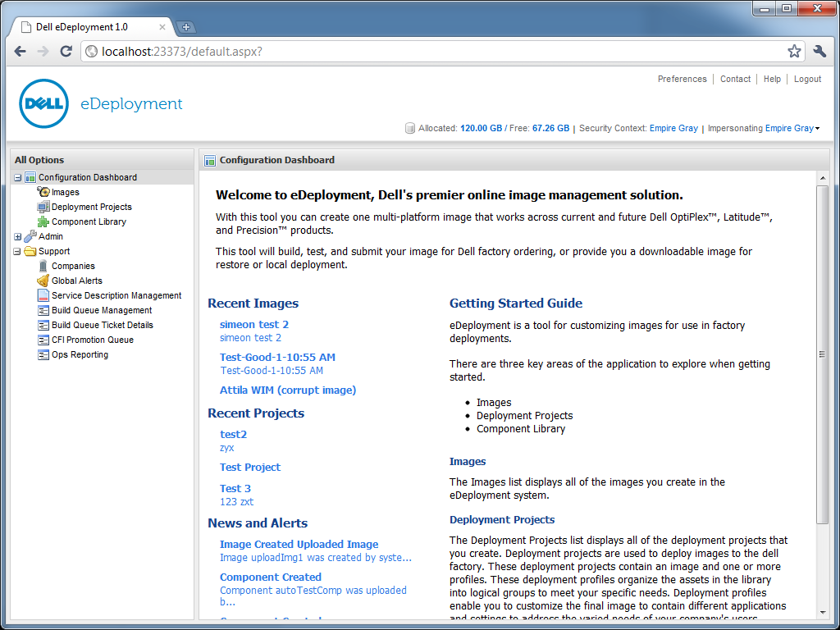
Task: Select CFI Promotion Queue tree item
Action: (x=93, y=340)
